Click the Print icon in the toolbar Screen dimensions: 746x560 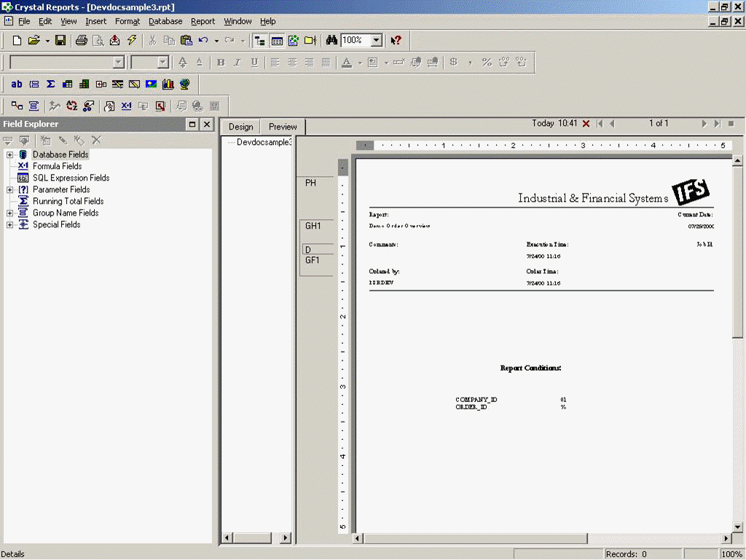pyautogui.click(x=82, y=41)
